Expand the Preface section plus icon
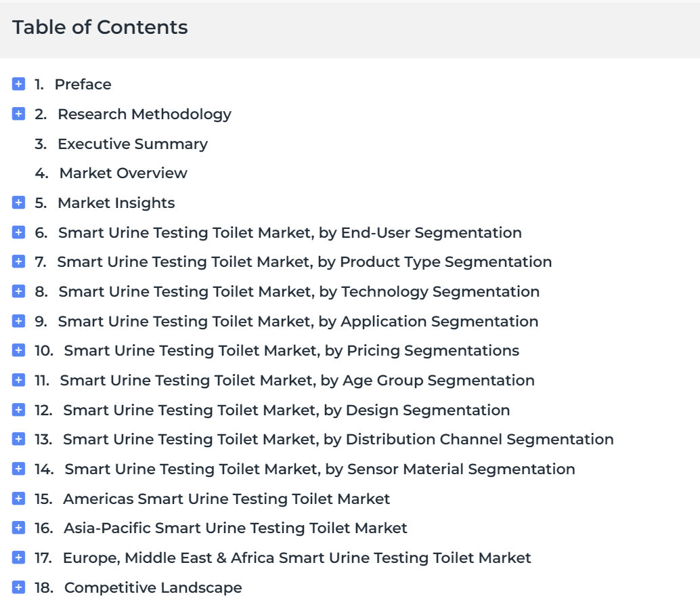The width and height of the screenshot is (700, 609). (x=18, y=84)
